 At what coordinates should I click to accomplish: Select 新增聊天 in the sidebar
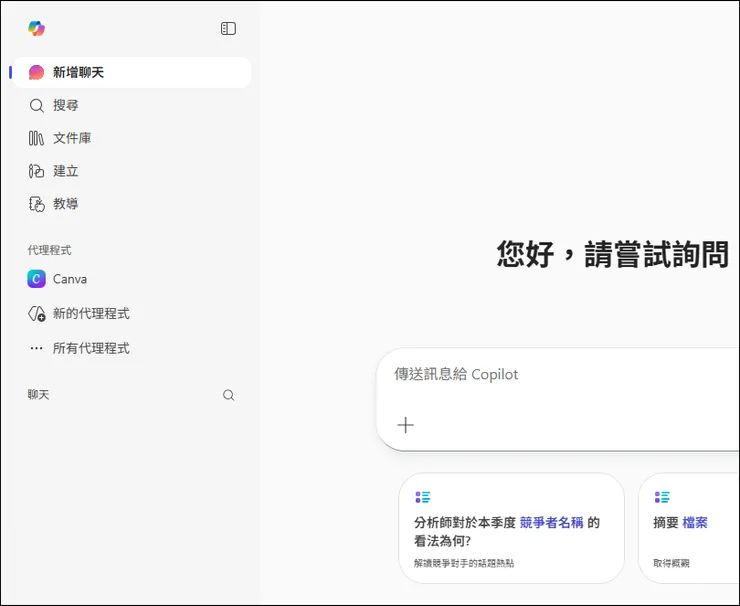pyautogui.click(x=133, y=72)
